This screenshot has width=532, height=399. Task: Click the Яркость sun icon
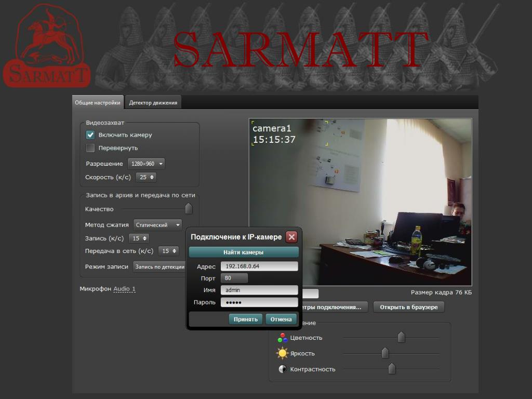coord(282,353)
